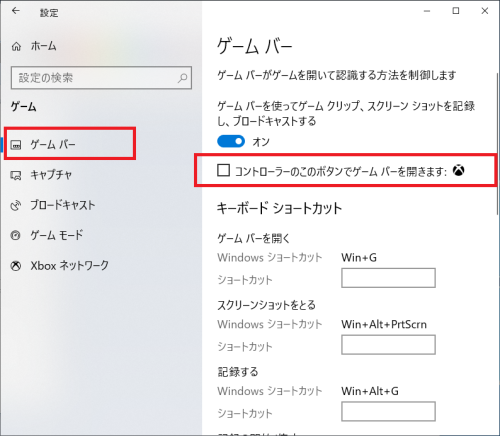Viewport: 500px width, 436px height.
Task: Click the Xbox logo beside the controller checkbox
Action: [x=459, y=170]
